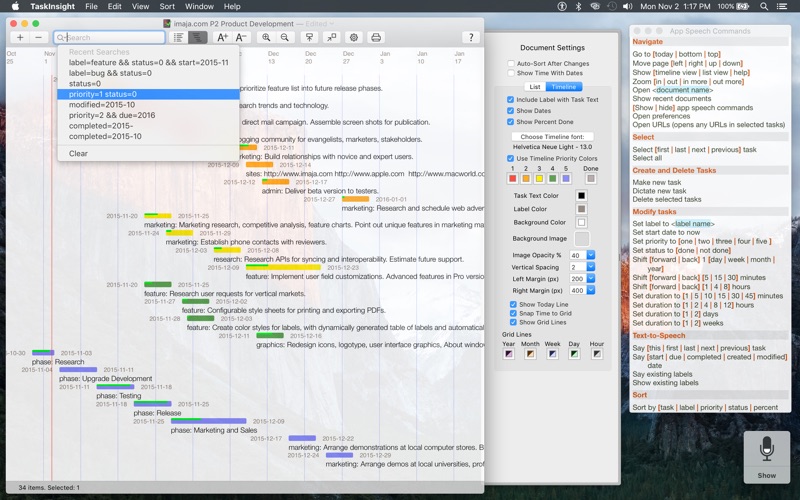Click the remove task minus button
Screen dimensions: 800x500
[39, 37]
